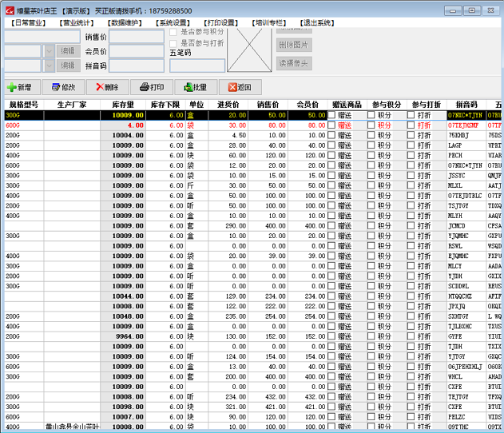The height and width of the screenshot is (433, 504).
Task: Check 积分 in the red 600G row
Action: pos(371,125)
